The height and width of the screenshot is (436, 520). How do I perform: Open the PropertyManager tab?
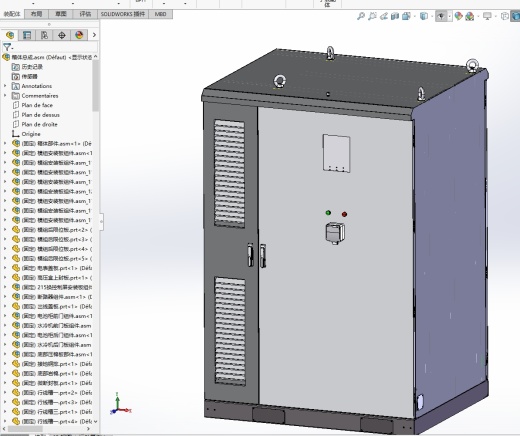(x=27, y=35)
